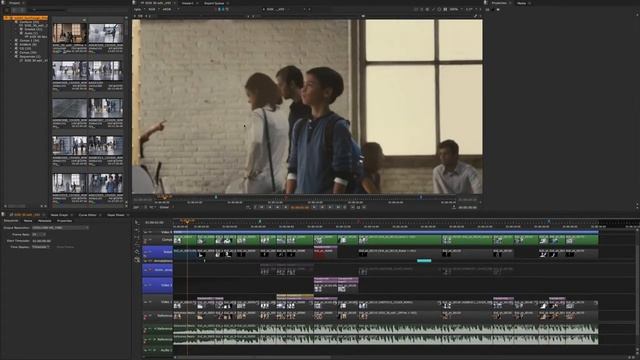Select the highlighted project root item
This screenshot has height=360, width=640.
pyautogui.click(x=25, y=18)
